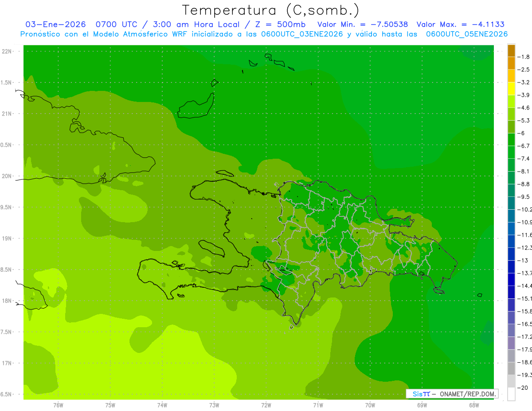Image resolution: width=532 pixels, height=411 pixels.
Task: Click the "Temperatura (C,somb.)" chart title
Action: point(270,10)
